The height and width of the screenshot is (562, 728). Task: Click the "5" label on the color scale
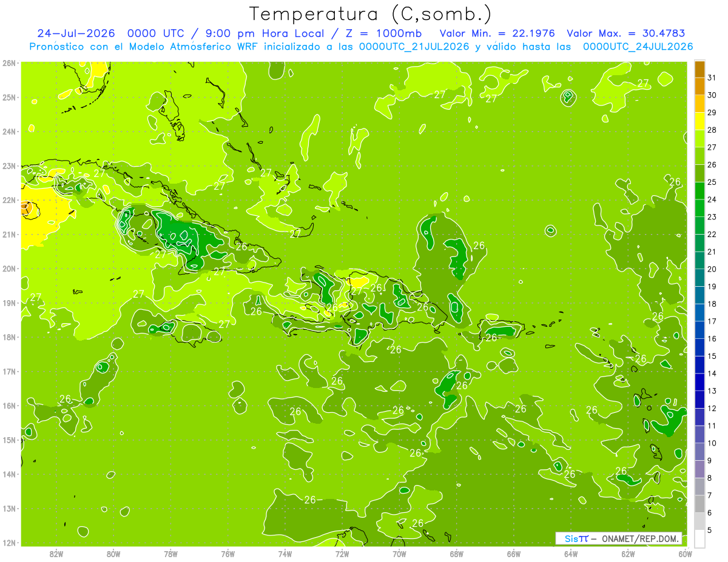(x=710, y=530)
